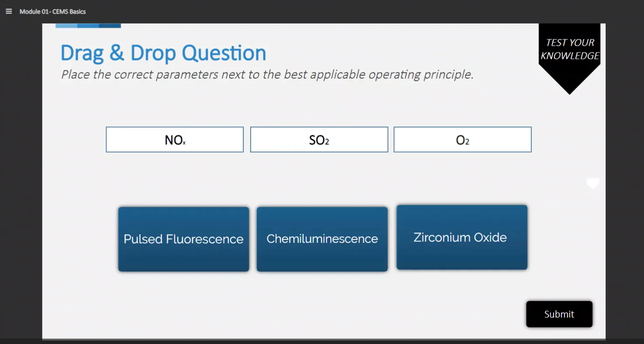This screenshot has height=344, width=644.
Task: Click the TEST YOUR text on banner
Action: point(570,43)
